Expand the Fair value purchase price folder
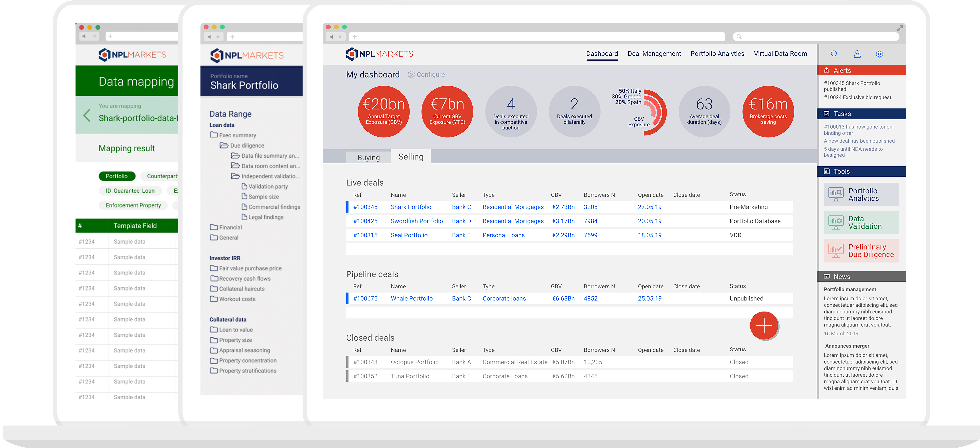 pos(214,268)
